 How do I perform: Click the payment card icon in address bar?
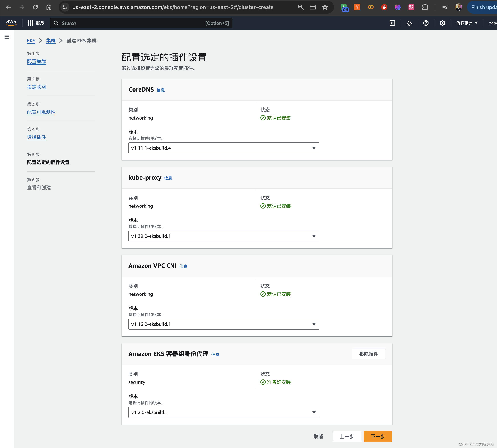pyautogui.click(x=313, y=7)
